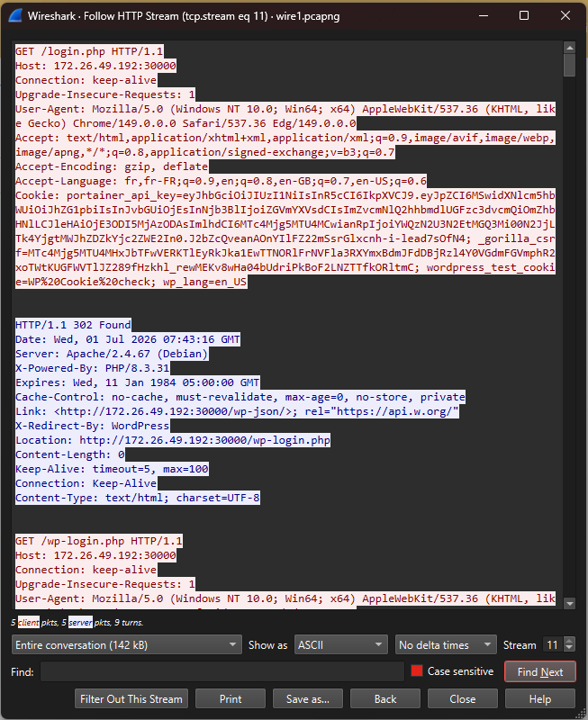Click the 'Server: Apache/2.4.67 (Debian)' line

tap(112, 354)
